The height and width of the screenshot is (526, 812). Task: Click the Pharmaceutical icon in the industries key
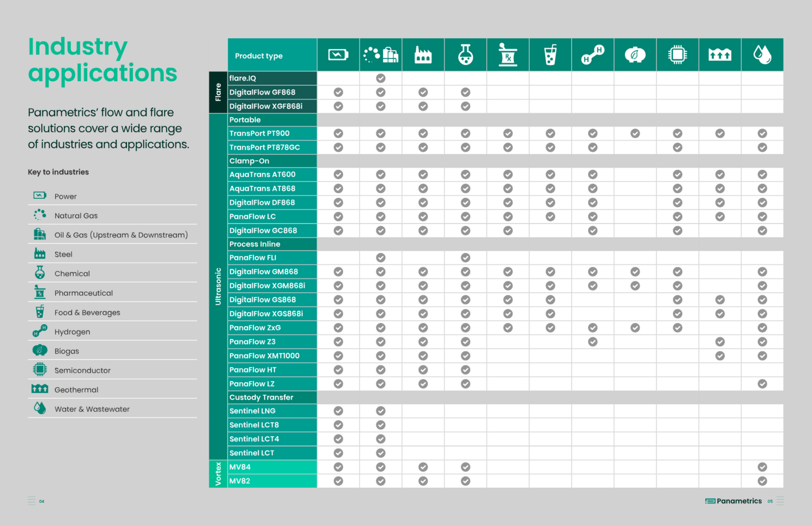click(39, 292)
